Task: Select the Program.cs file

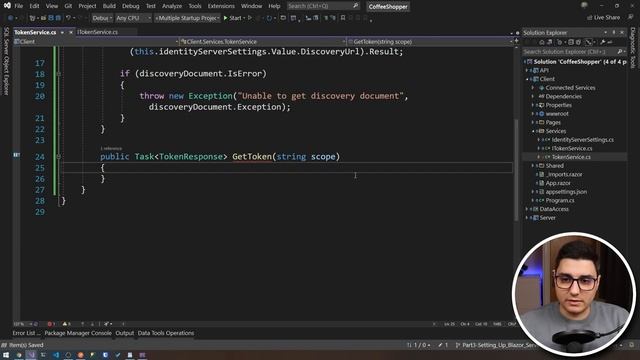Action: [x=560, y=200]
